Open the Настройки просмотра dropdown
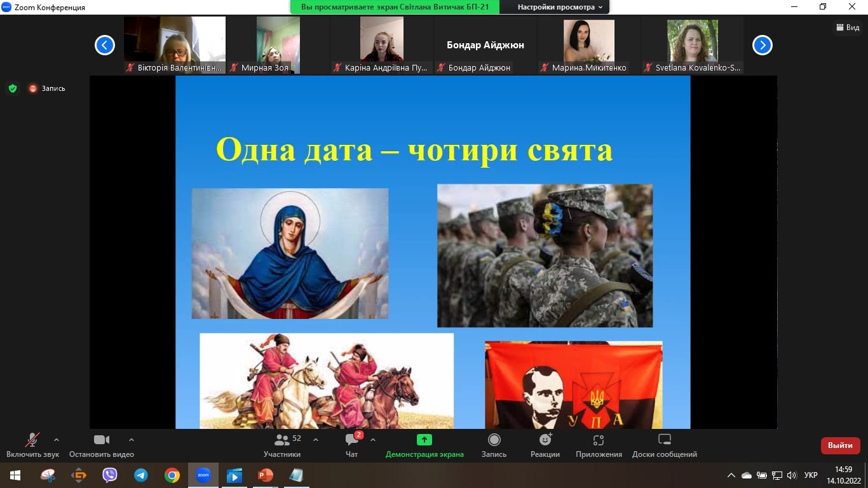The image size is (868, 488). [x=559, y=7]
